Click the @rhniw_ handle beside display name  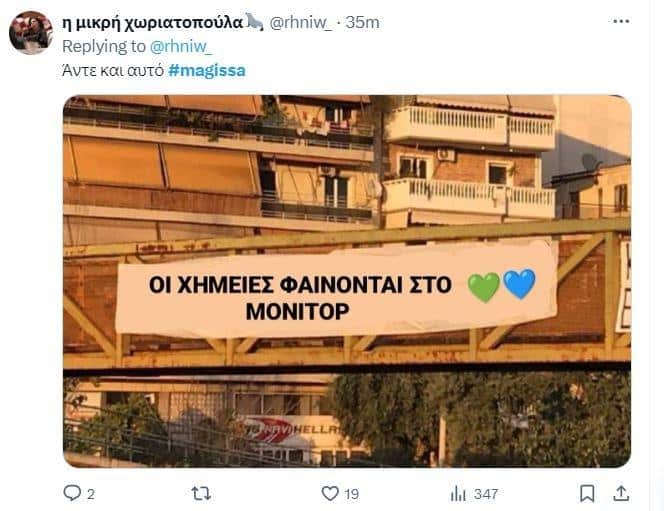(x=301, y=22)
